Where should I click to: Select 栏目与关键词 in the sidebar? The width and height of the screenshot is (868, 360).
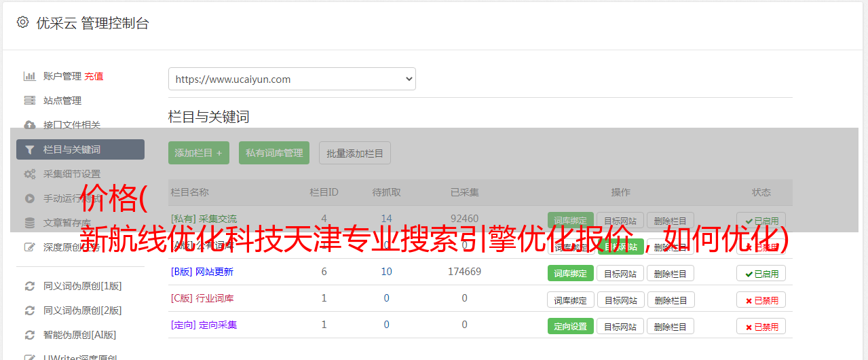[80, 149]
